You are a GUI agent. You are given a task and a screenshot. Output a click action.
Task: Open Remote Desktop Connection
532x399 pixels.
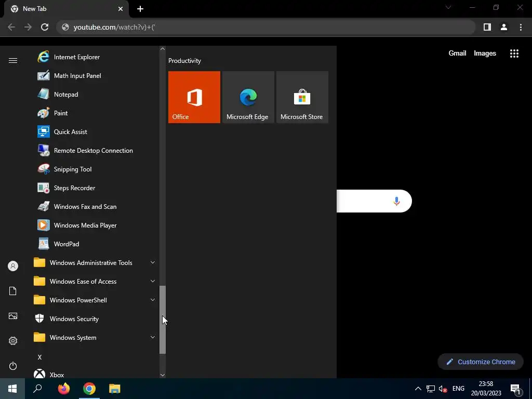pyautogui.click(x=95, y=150)
